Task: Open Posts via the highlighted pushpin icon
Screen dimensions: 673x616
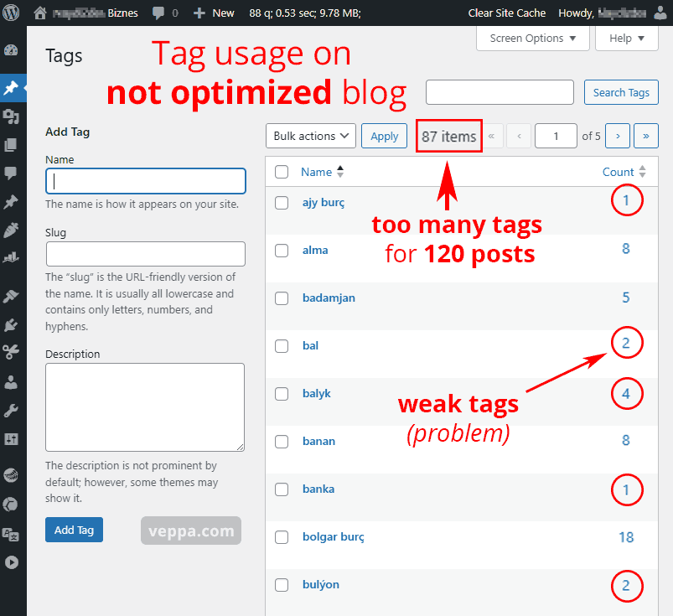Action: tap(11, 87)
